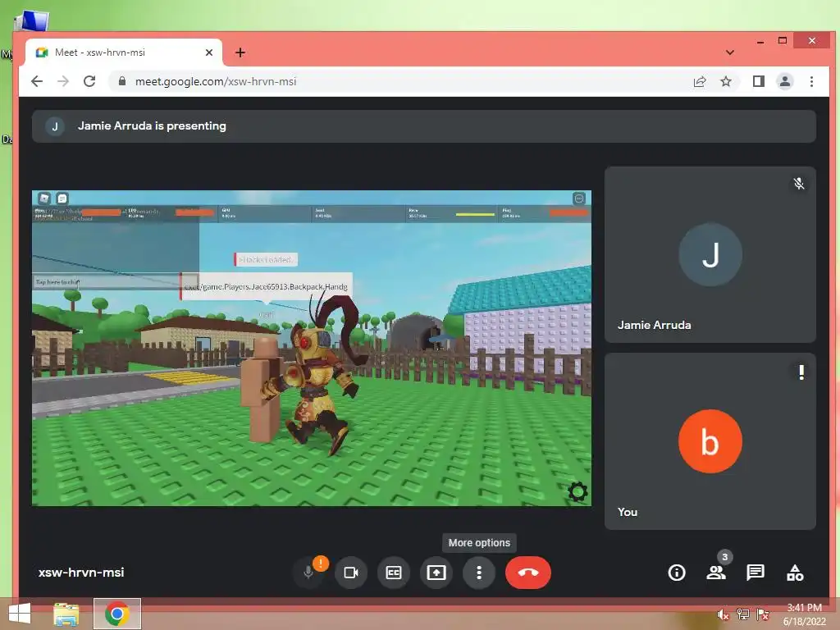Open File Explorer from the taskbar
The width and height of the screenshot is (840, 630).
click(x=66, y=614)
